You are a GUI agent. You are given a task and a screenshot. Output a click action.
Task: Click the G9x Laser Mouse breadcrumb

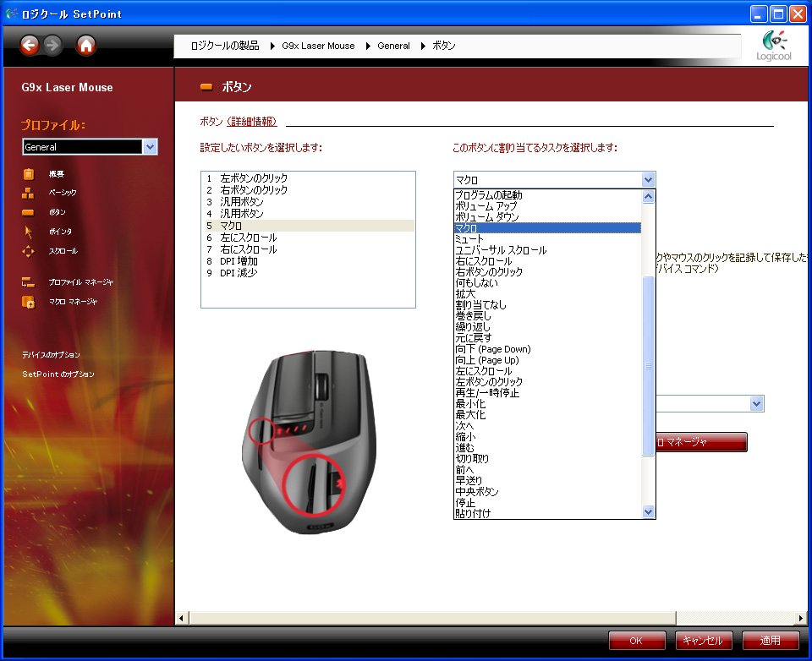(x=319, y=46)
